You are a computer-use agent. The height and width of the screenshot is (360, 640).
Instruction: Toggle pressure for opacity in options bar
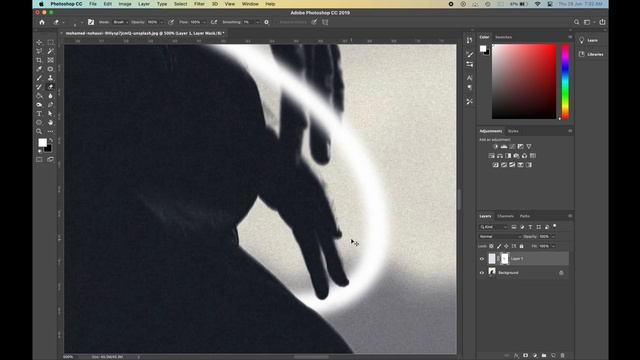171,22
